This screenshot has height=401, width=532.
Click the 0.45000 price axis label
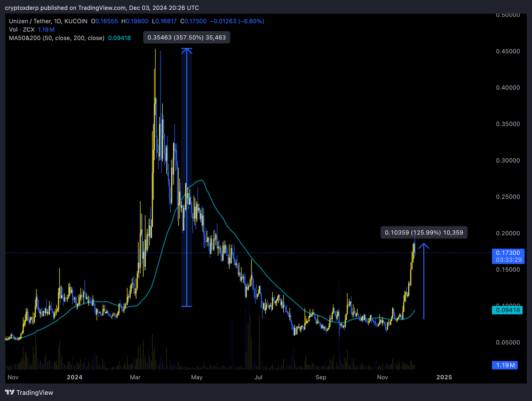pos(508,51)
